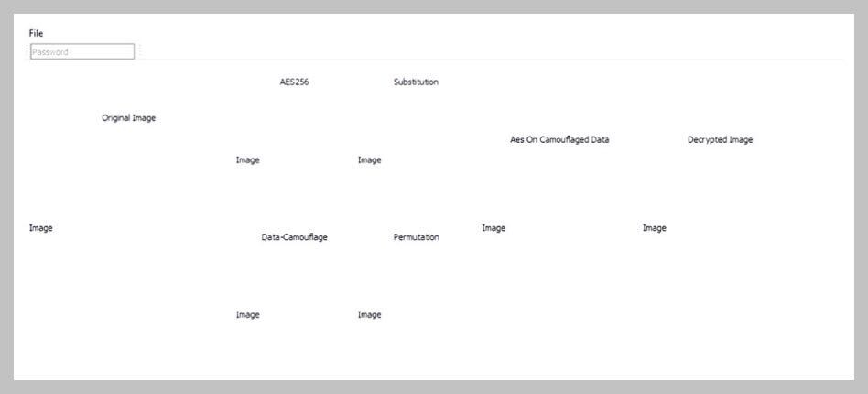This screenshot has height=394, width=868.
Task: Click into the Password input field
Action: [x=82, y=51]
